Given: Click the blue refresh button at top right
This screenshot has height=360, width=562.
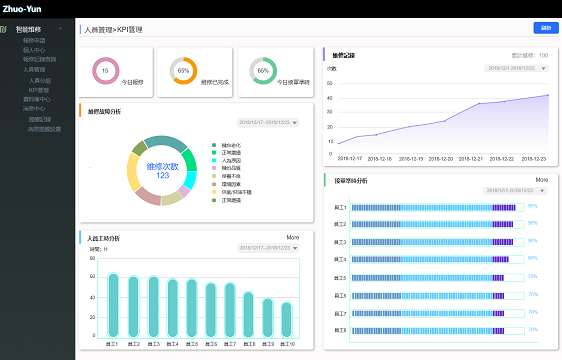Looking at the screenshot, I should pyautogui.click(x=546, y=28).
